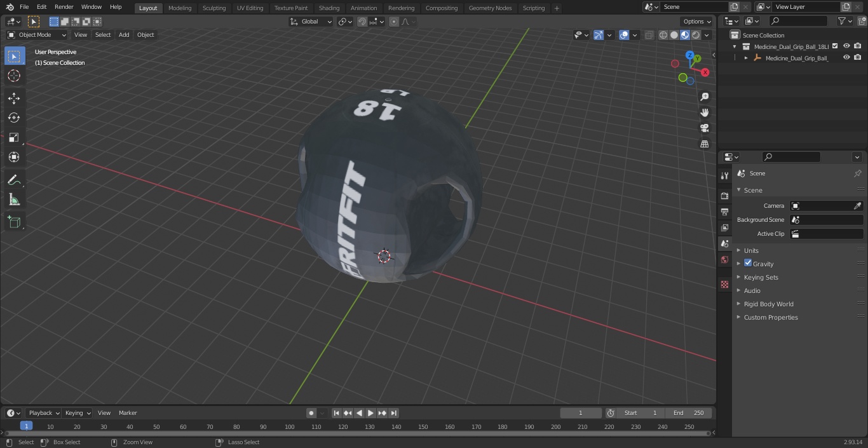868x448 pixels.
Task: Open the Global transform orientation dropdown
Action: pos(311,22)
